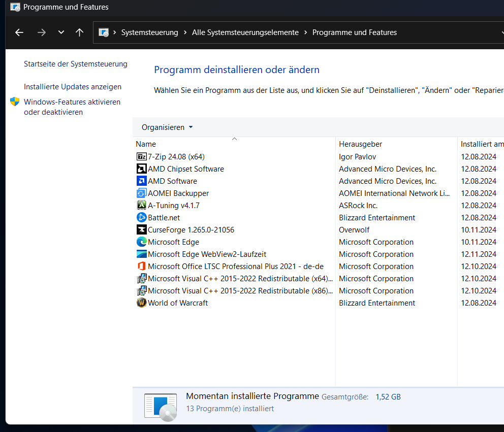Click 13 Programm(e) installiert text
Viewport: 504px width, 432px height.
click(x=230, y=409)
